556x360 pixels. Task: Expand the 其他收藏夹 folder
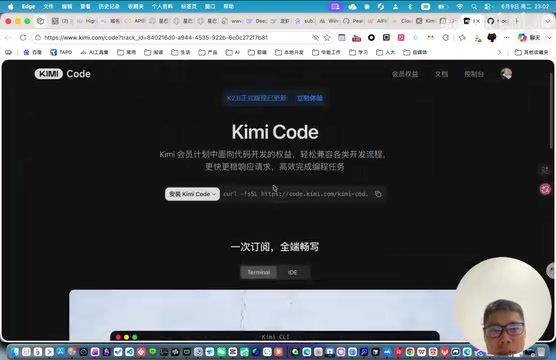click(532, 52)
